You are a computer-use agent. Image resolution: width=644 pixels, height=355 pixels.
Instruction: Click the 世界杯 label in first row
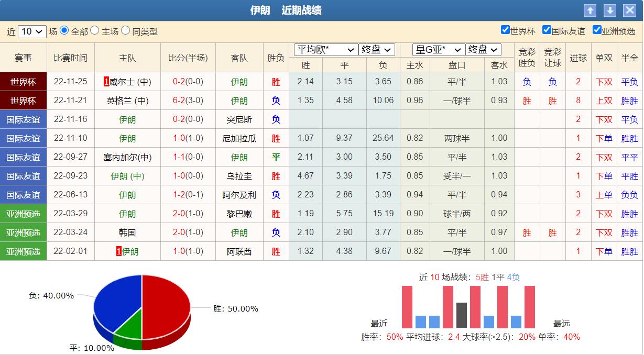click(x=23, y=81)
